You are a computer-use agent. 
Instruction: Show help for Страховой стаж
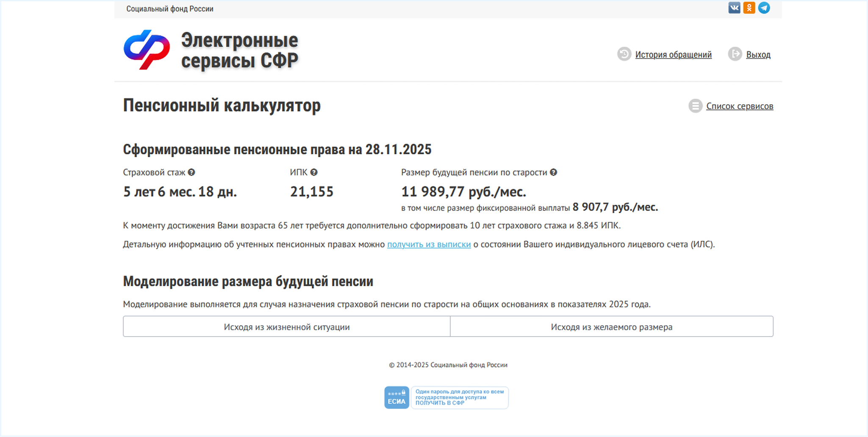191,173
